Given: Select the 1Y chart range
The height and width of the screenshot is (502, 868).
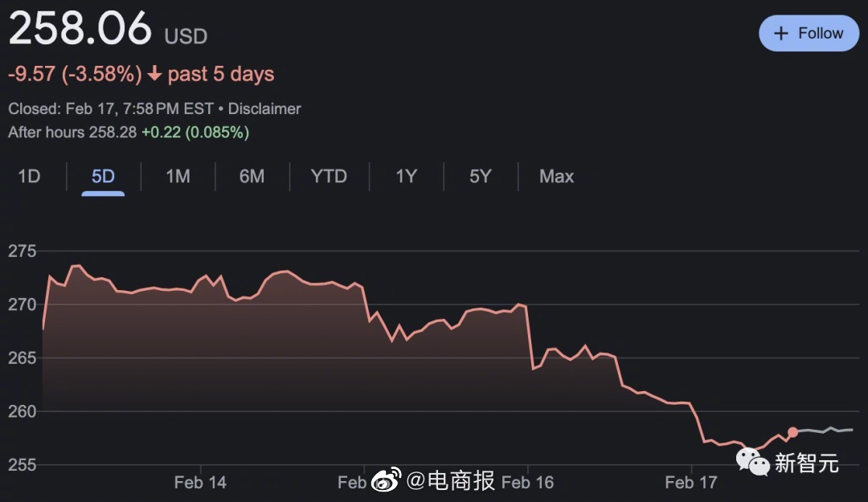Looking at the screenshot, I should pos(406,177).
